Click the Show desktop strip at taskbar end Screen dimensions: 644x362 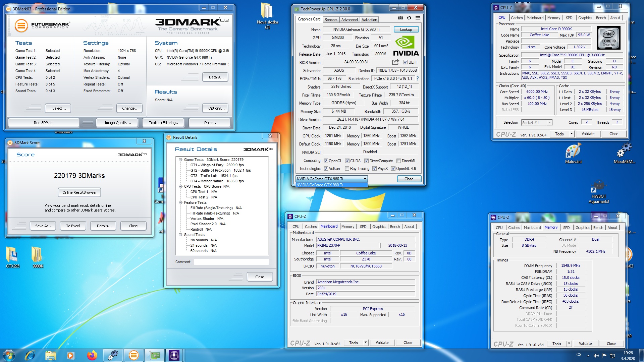[x=641, y=355]
